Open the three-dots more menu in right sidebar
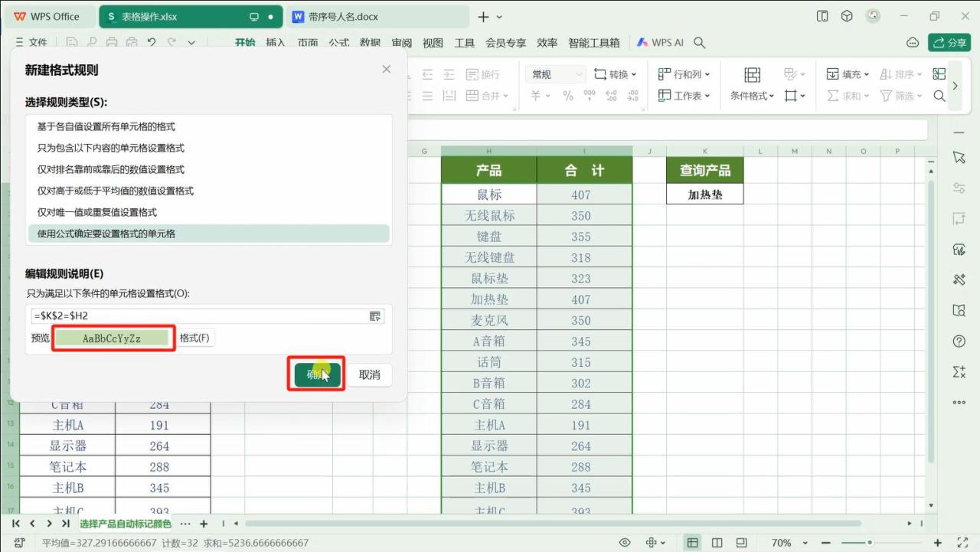Image resolution: width=980 pixels, height=552 pixels. pos(959,402)
